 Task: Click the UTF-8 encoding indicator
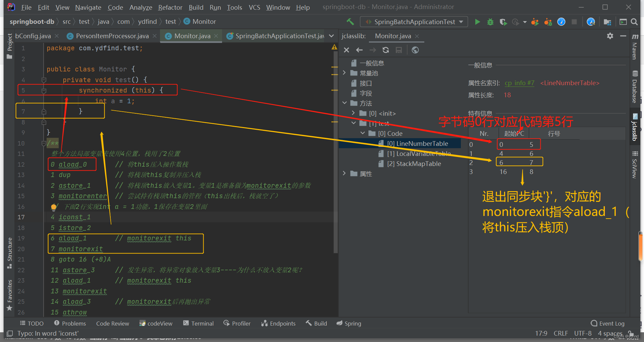point(583,333)
